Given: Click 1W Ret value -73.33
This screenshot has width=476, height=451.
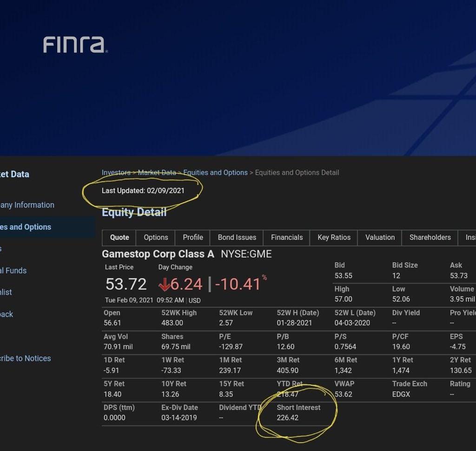Looking at the screenshot, I should click(171, 371).
